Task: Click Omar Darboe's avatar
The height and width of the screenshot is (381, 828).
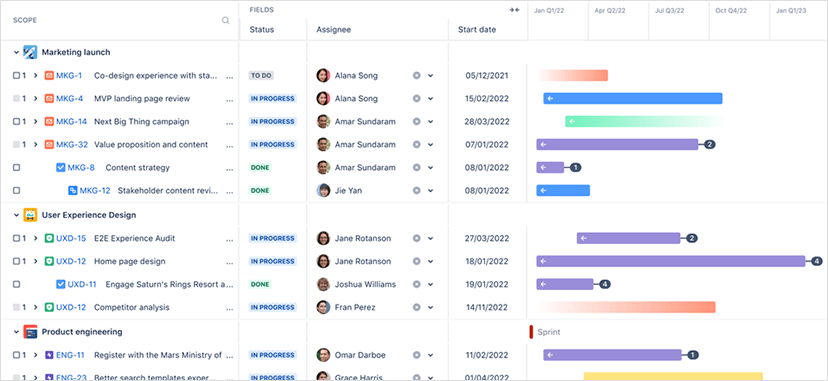Action: [x=323, y=355]
